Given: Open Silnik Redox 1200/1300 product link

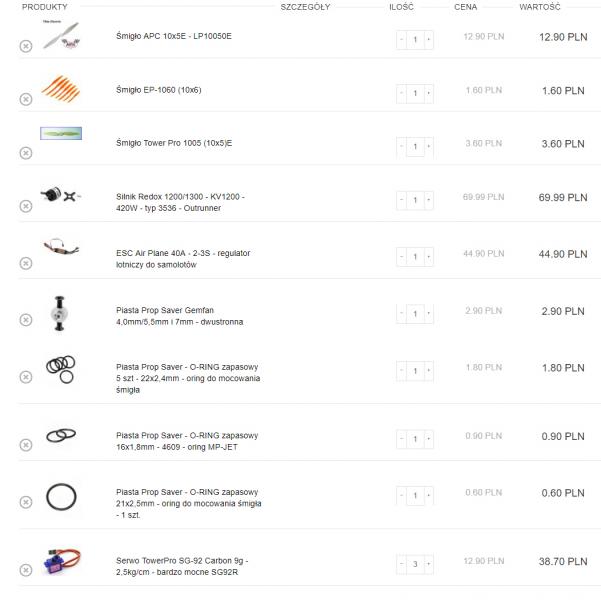Looking at the screenshot, I should pyautogui.click(x=179, y=201).
